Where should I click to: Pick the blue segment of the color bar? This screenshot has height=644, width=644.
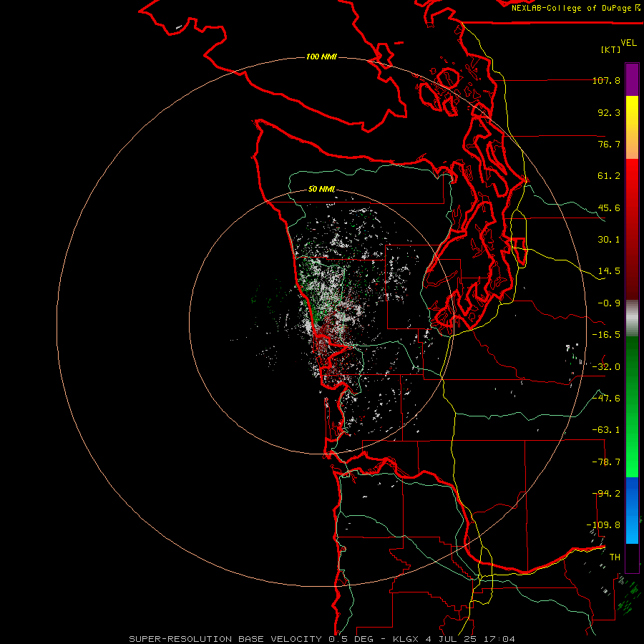tap(632, 510)
